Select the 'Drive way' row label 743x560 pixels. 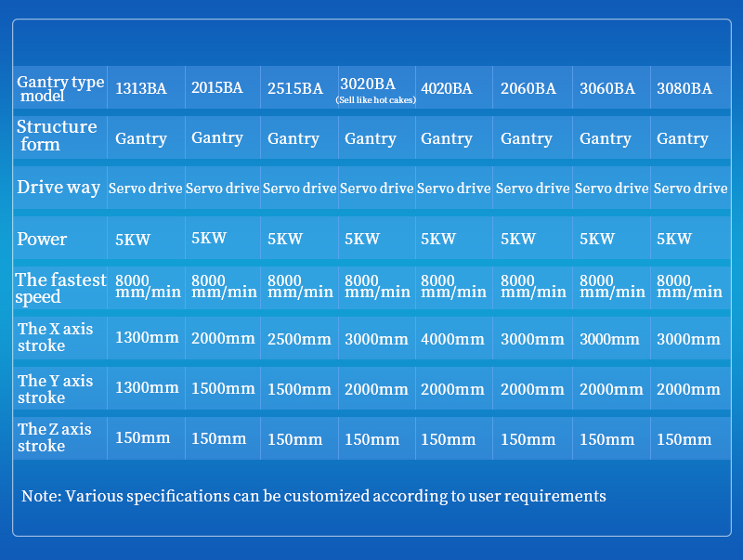[x=59, y=188]
